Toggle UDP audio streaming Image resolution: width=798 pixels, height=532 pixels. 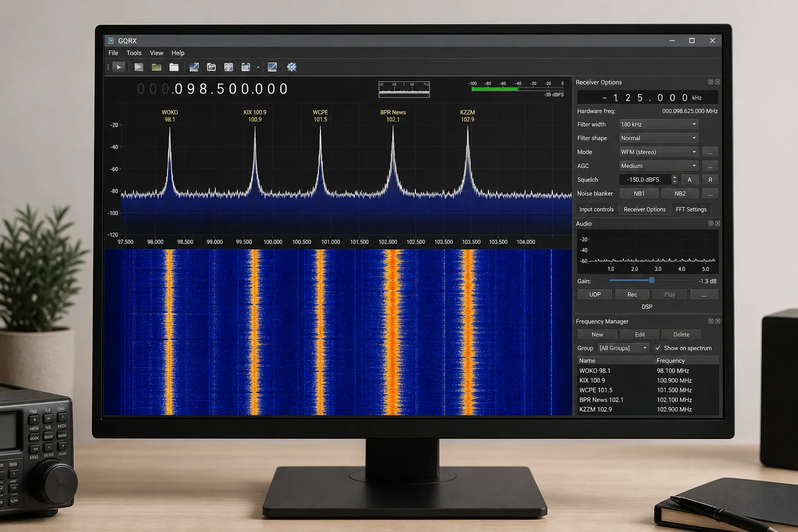click(595, 295)
